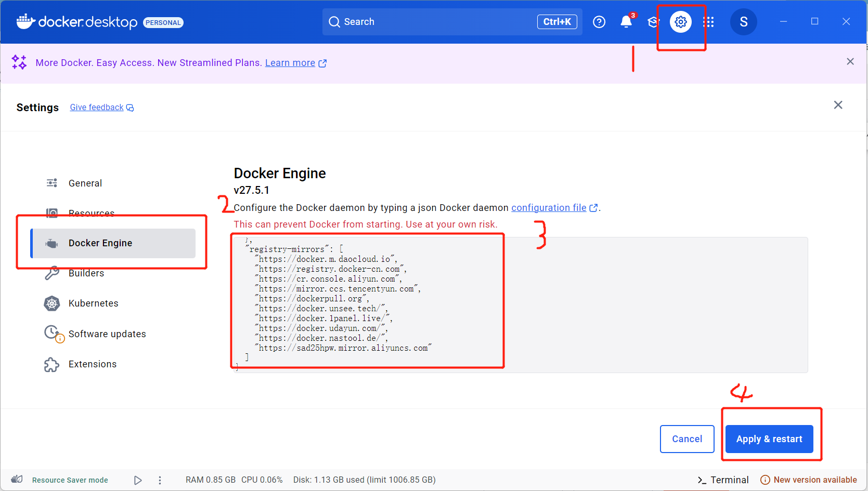
Task: Open the Settings gear icon
Action: pos(681,22)
